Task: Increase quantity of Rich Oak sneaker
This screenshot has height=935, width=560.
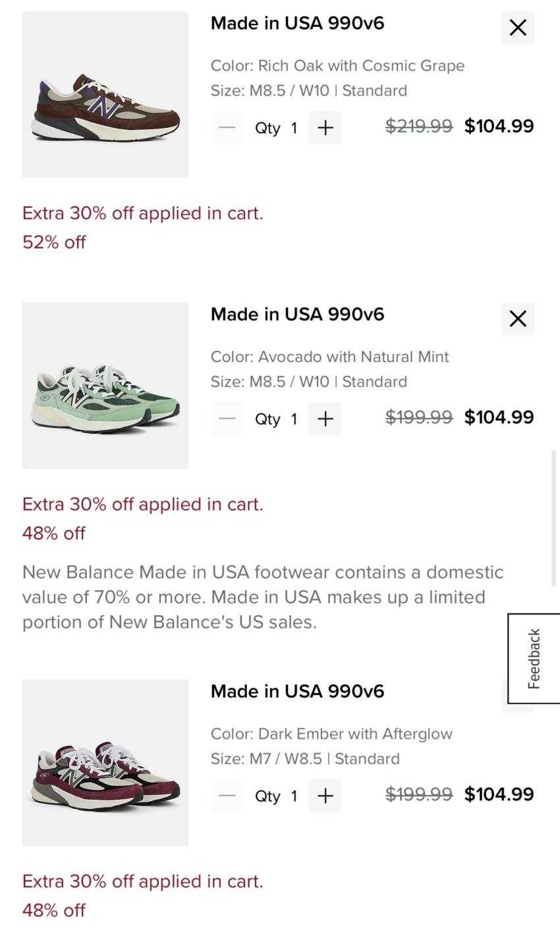Action: click(x=325, y=128)
